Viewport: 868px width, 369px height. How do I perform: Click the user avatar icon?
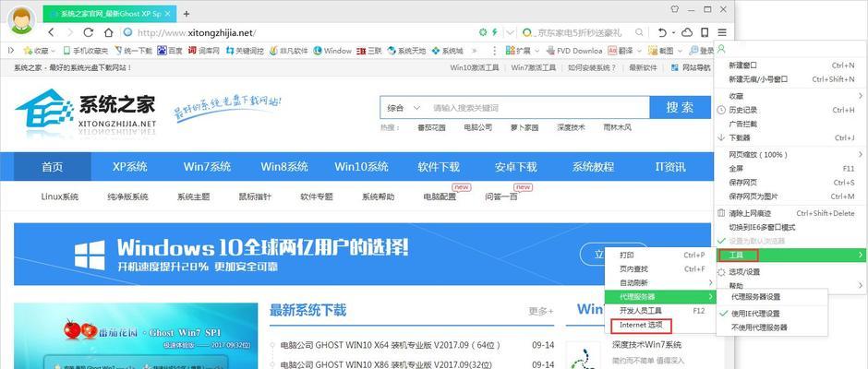(x=21, y=21)
